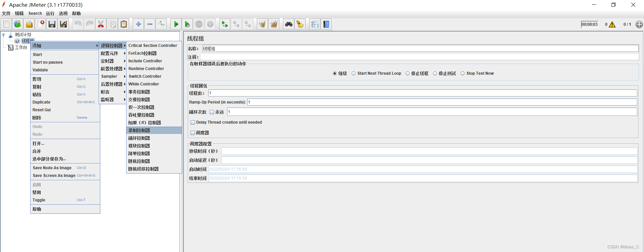The width and height of the screenshot is (644, 252).
Task: Create a new test plan via toolbar
Action: coord(6,24)
